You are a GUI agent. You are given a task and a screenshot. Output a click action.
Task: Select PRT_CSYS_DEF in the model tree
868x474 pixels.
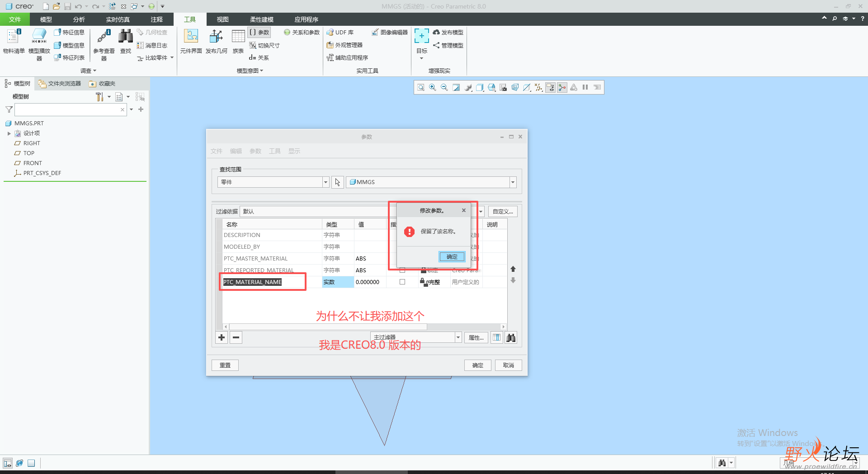click(x=42, y=173)
